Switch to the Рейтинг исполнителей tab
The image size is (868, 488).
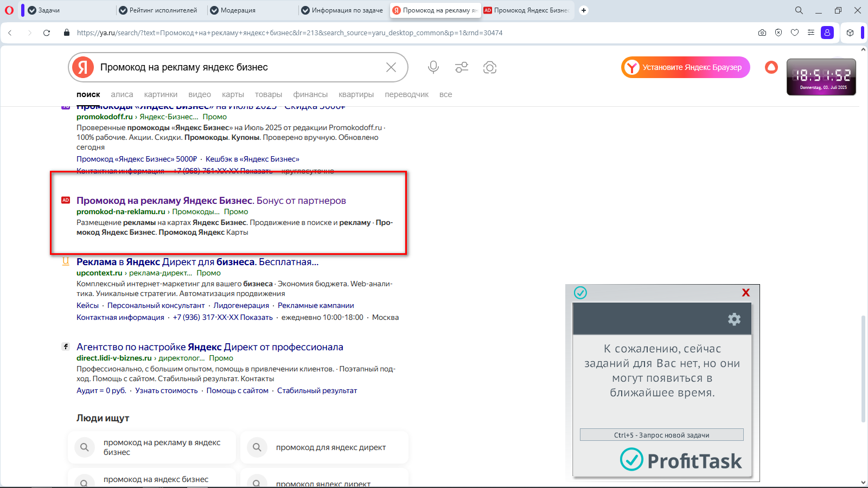point(160,10)
